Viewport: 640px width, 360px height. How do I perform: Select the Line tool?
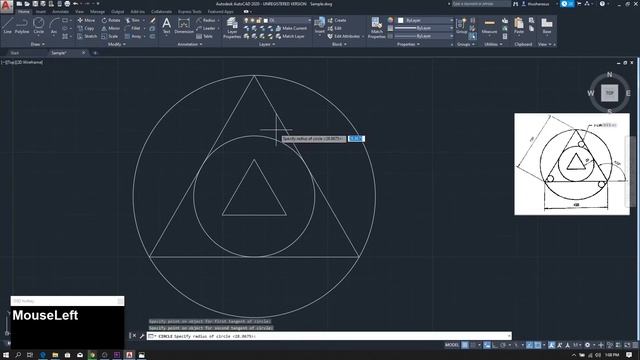7,25
